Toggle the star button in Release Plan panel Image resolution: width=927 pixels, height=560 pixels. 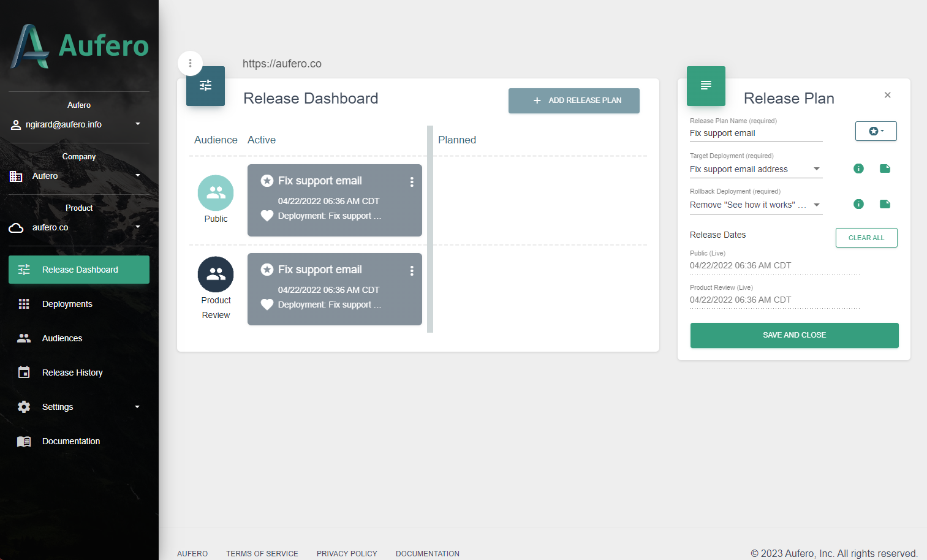(876, 131)
